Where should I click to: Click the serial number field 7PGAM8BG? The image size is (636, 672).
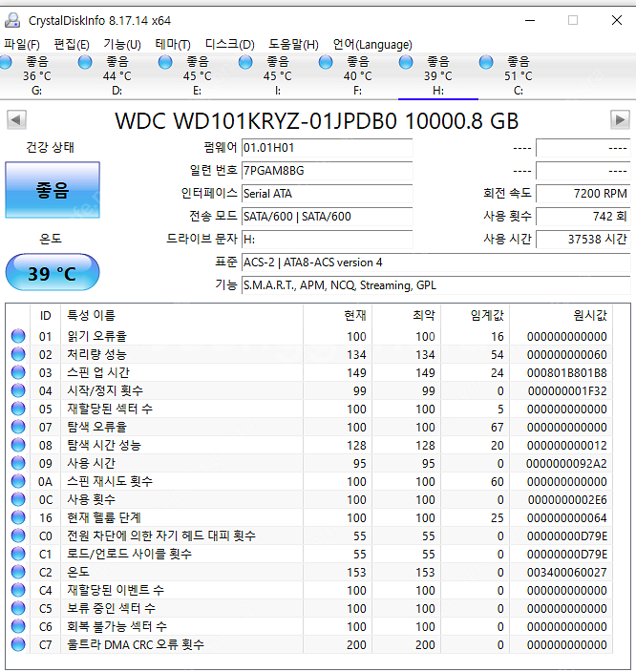328,171
